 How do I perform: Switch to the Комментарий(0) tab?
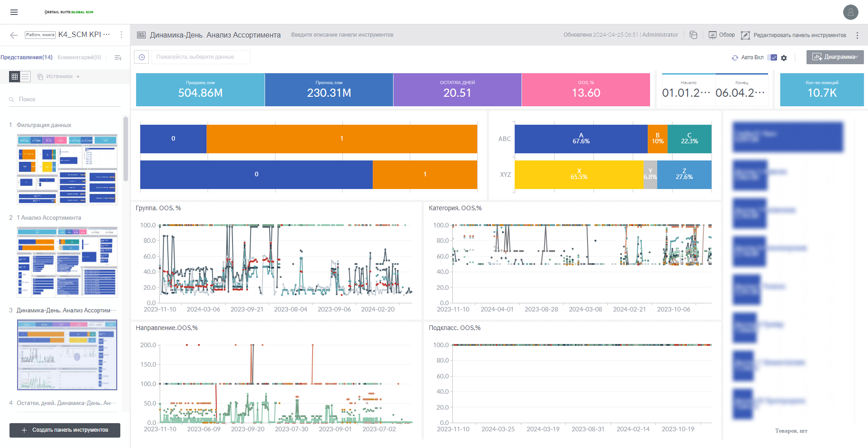79,57
